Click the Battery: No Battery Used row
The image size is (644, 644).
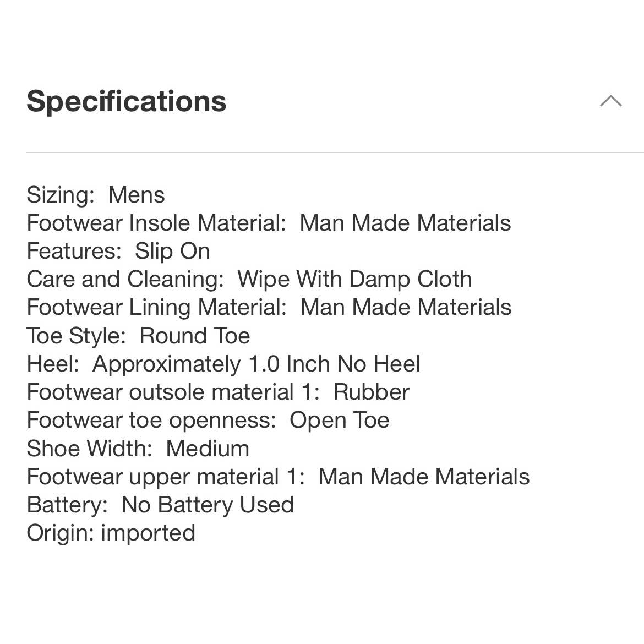[160, 505]
